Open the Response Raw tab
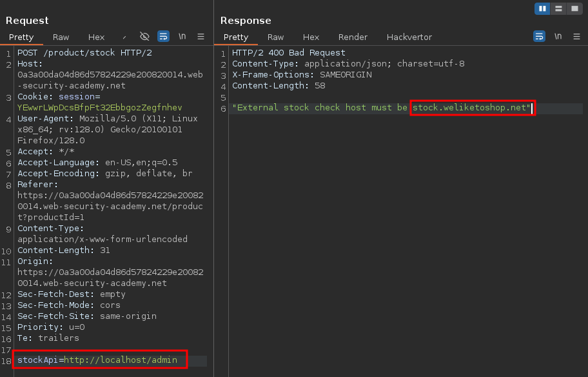This screenshot has height=377, width=588. [275, 37]
